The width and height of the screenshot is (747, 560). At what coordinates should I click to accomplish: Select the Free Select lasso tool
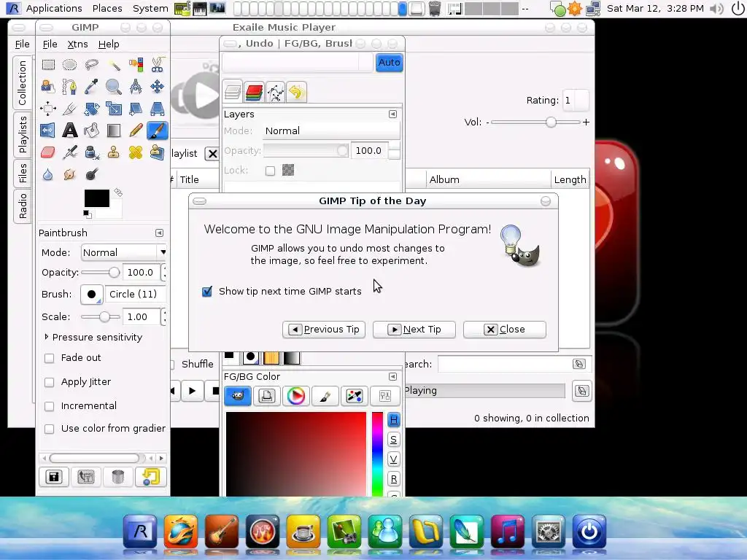pos(91,64)
